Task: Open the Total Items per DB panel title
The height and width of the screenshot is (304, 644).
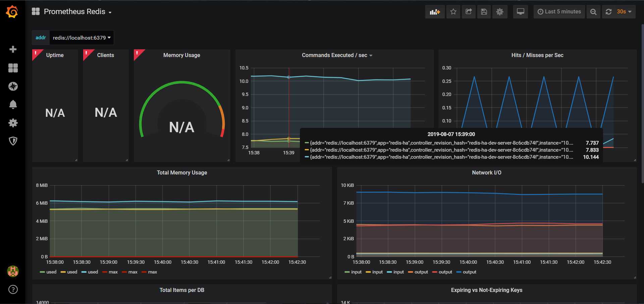Action: pyautogui.click(x=182, y=290)
